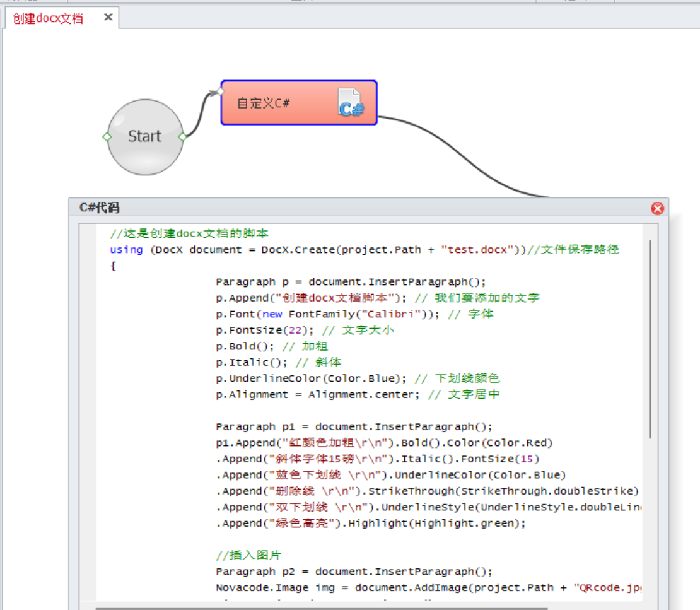Click the C#代码 panel title
This screenshot has width=700, height=610.
point(100,208)
